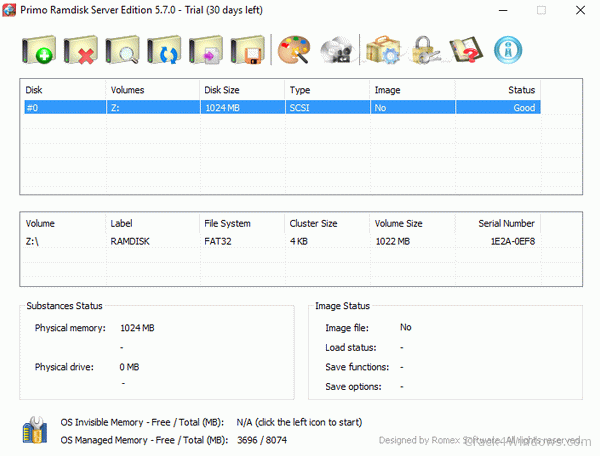
Task: Open the View ramdisk properties magnifier icon
Action: click(122, 50)
